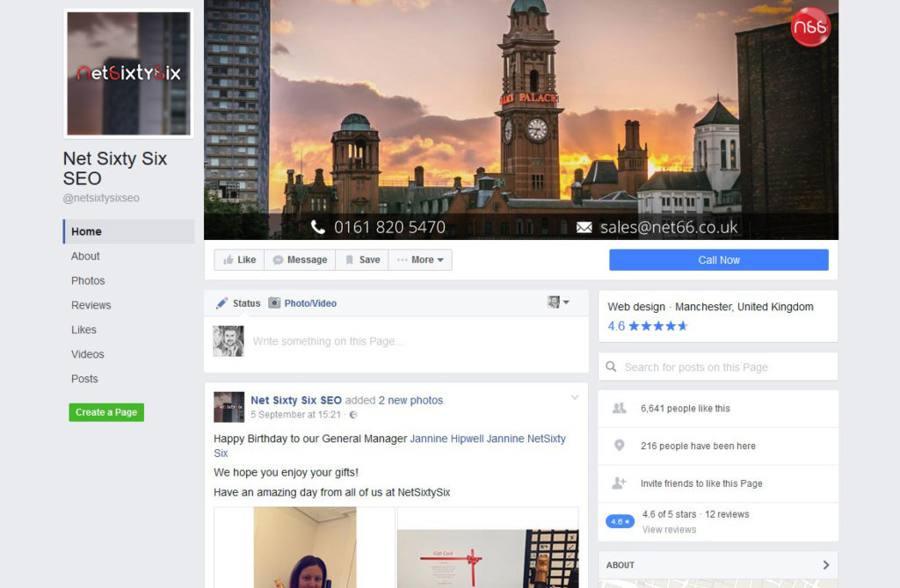Open the '2 new photos' link
Viewport: 900px width, 588px height.
tap(410, 400)
